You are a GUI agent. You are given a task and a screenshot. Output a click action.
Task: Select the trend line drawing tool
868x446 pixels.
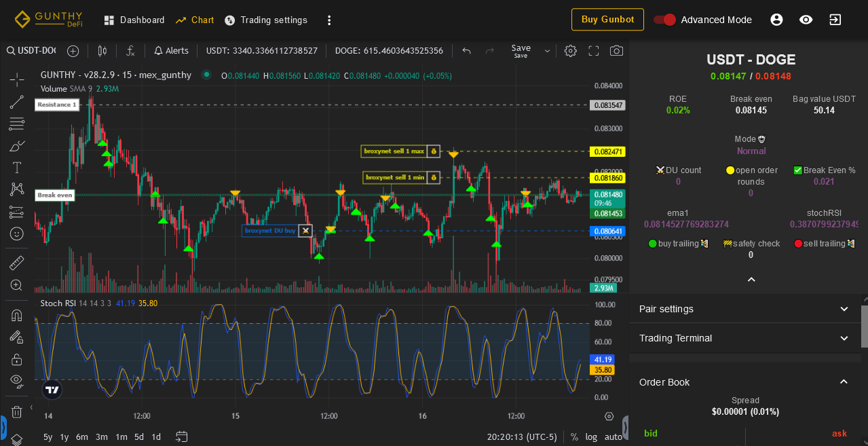click(17, 102)
